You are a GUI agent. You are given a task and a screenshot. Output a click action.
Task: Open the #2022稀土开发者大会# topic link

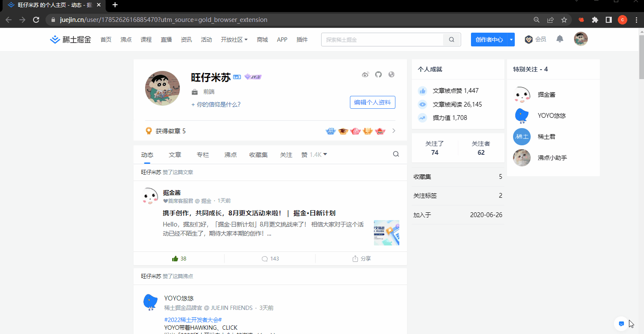tap(193, 320)
